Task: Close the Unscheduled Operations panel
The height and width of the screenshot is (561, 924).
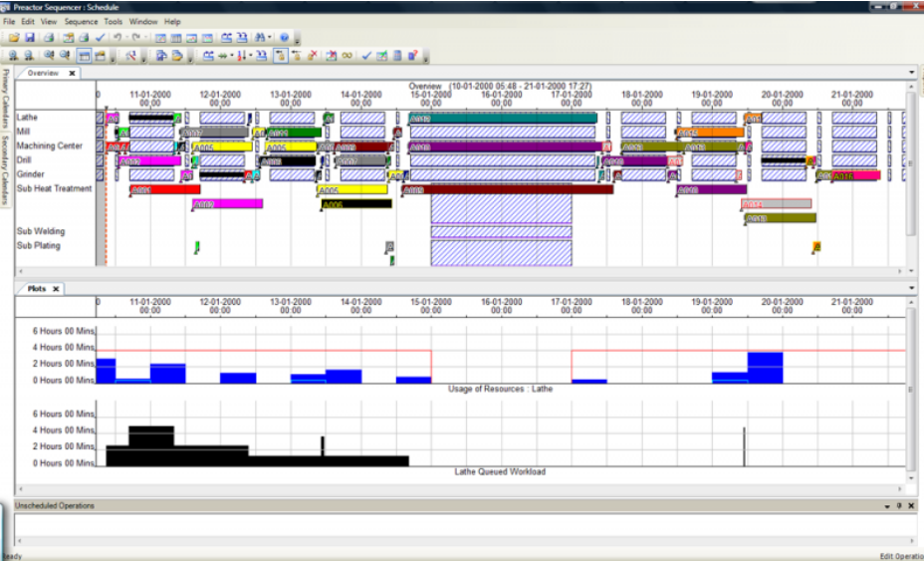Action: (911, 505)
